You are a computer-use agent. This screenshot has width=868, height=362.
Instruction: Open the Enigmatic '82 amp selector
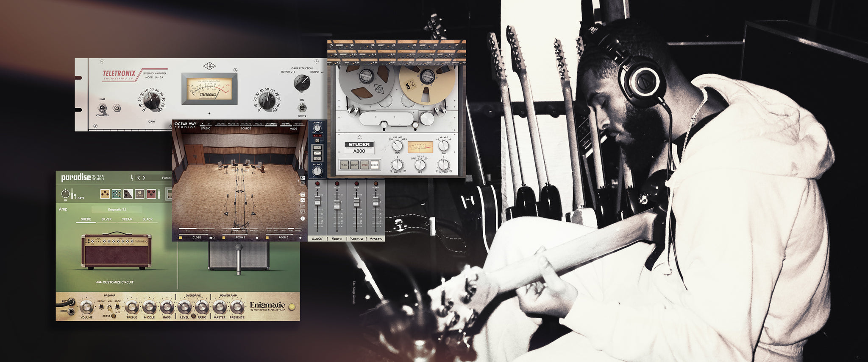point(117,210)
